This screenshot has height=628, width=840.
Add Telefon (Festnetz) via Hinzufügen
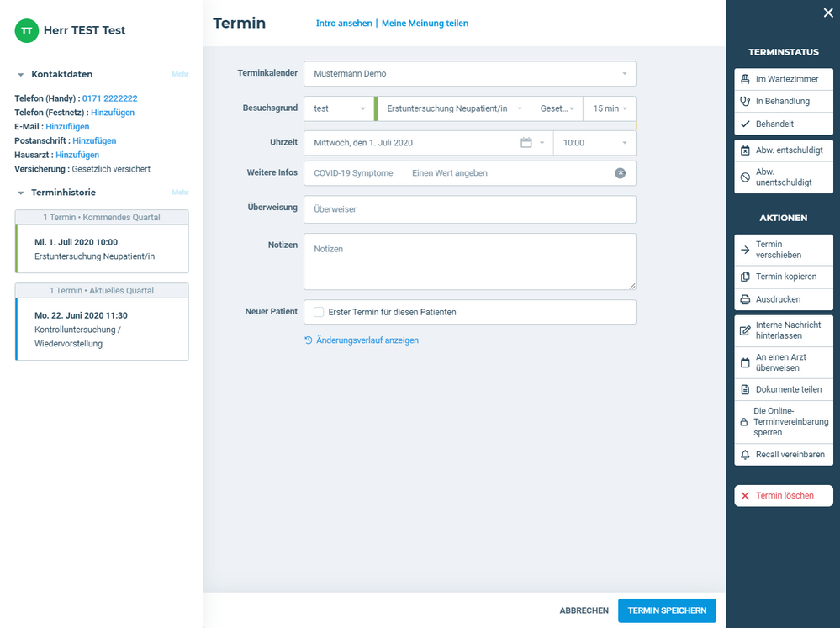(113, 113)
